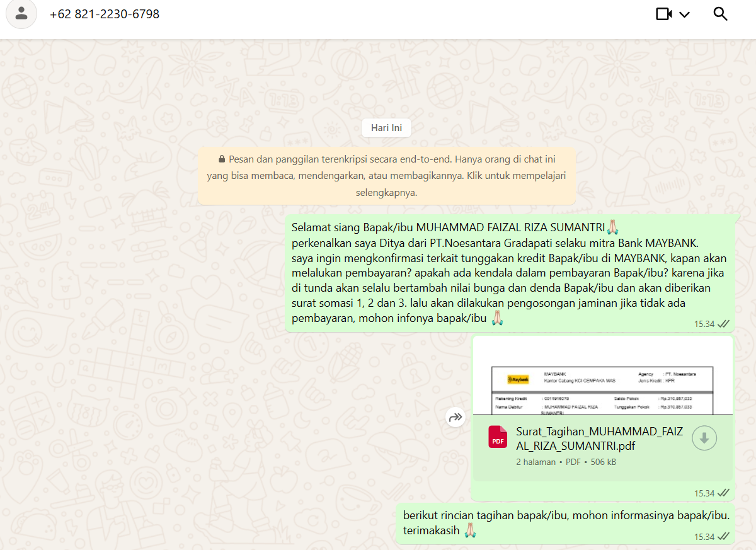Expand the call options chevron
Image resolution: width=756 pixels, height=550 pixels.
pos(684,14)
